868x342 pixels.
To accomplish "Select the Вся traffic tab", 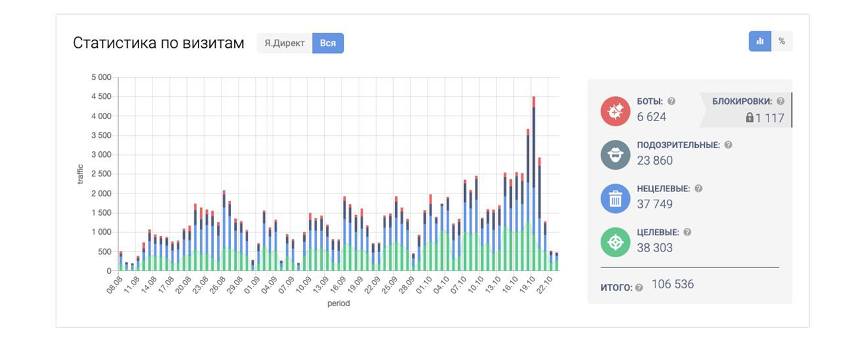I will coord(328,43).
